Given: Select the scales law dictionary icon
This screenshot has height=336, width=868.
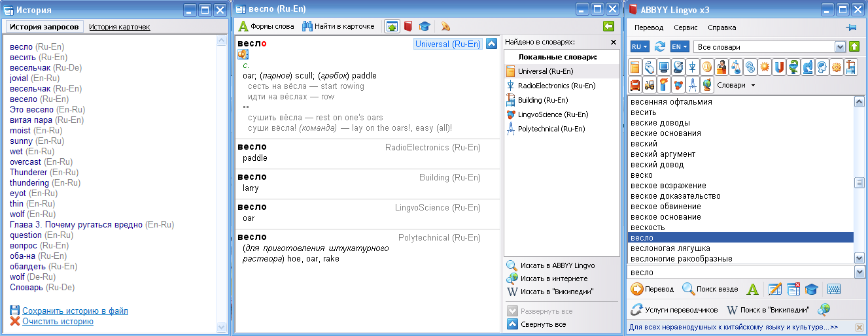Looking at the screenshot, I should [x=736, y=67].
